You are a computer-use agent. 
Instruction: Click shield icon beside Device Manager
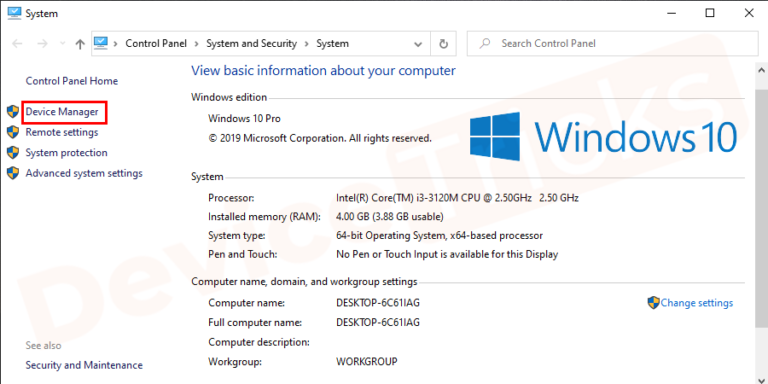click(13, 112)
